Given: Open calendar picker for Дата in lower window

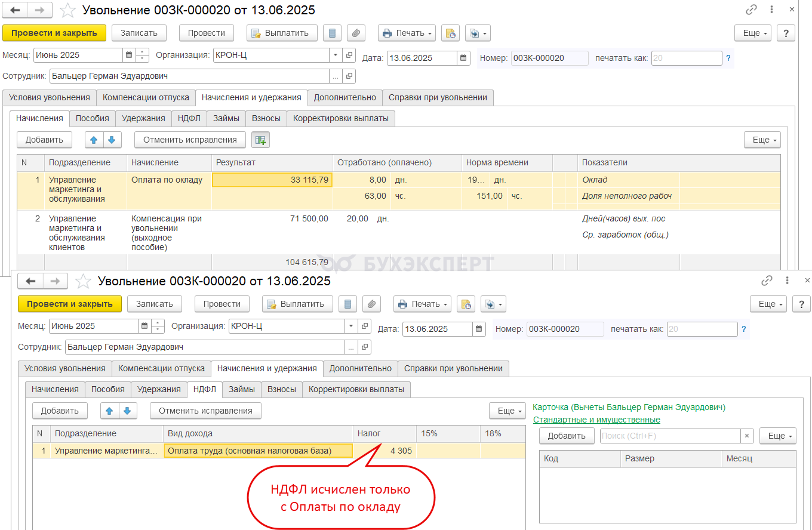Looking at the screenshot, I should 478,329.
